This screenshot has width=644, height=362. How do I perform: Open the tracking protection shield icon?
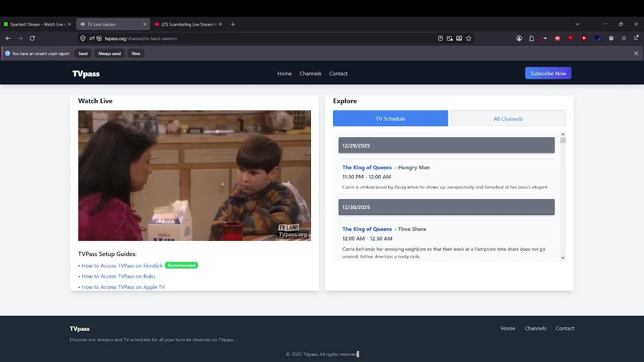pyautogui.click(x=83, y=38)
